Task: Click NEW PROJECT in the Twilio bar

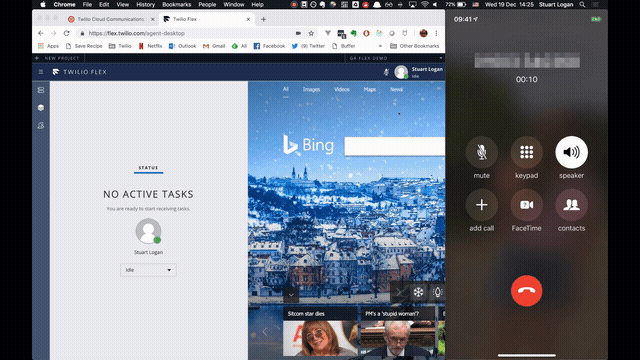Action: point(58,58)
